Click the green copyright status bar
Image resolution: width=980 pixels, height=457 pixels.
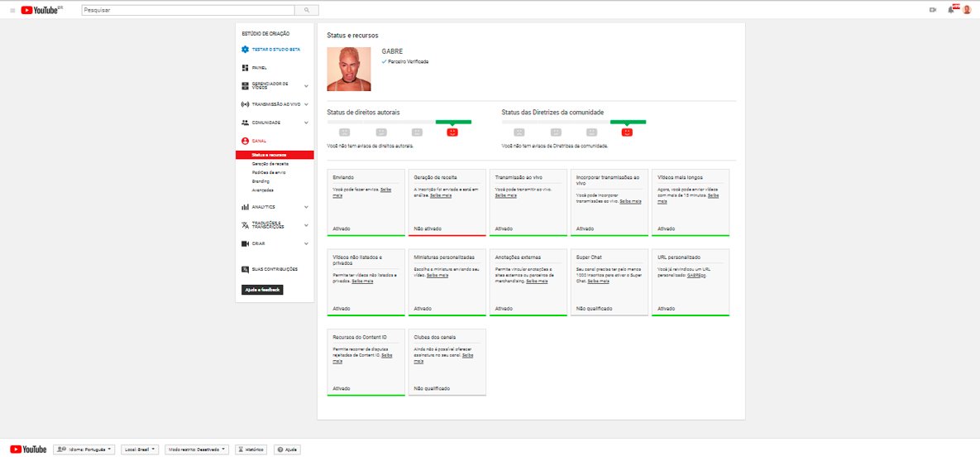click(453, 122)
